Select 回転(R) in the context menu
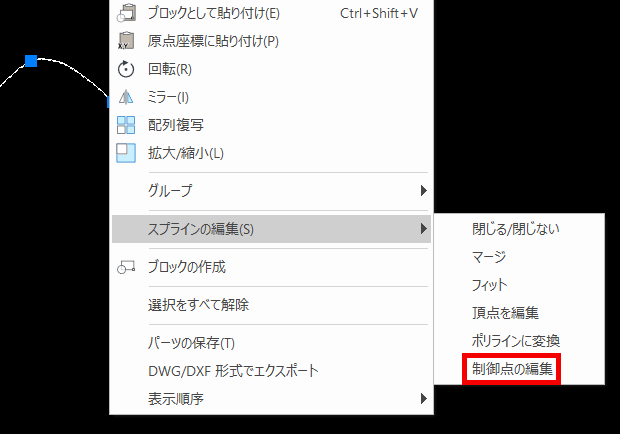The width and height of the screenshot is (620, 434). [271, 69]
